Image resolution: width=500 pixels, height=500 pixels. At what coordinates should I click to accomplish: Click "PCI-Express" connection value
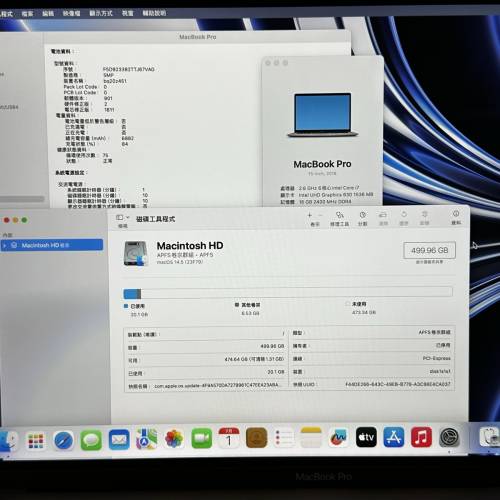[437, 358]
